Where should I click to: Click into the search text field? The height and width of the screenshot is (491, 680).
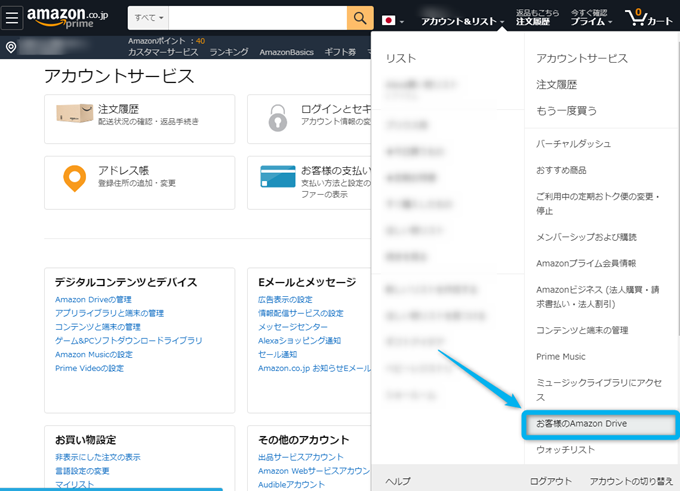(x=258, y=18)
